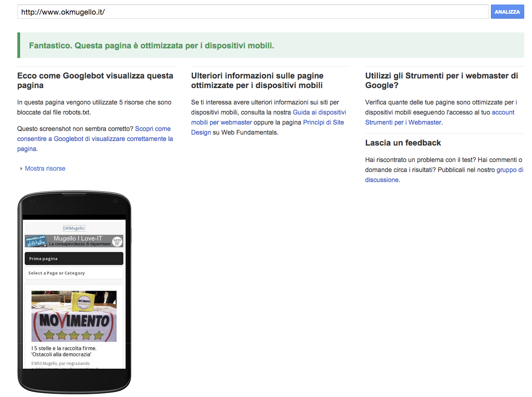
Task: Click the Love IT logo in the banner
Action: 117,240
